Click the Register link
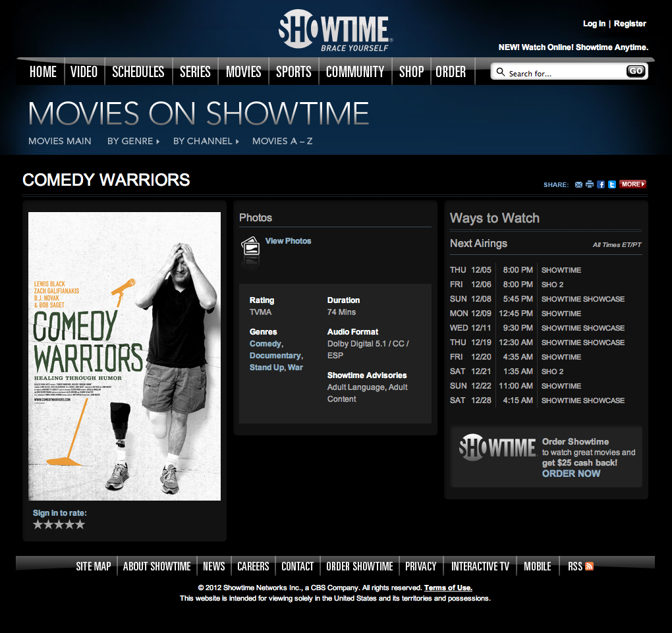Screen dimensions: 672x633 (x=630, y=24)
